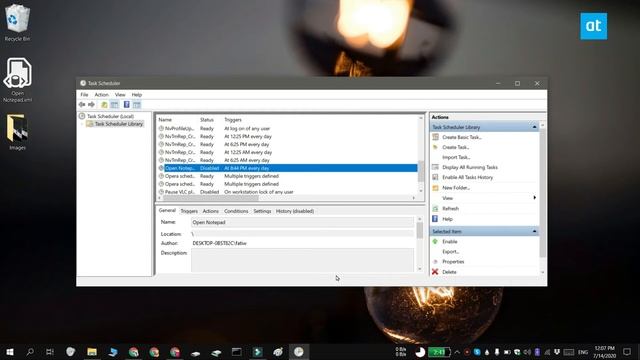Select the task triggered at 6:25 PM
The height and width of the screenshot is (360, 640).
click(288, 144)
